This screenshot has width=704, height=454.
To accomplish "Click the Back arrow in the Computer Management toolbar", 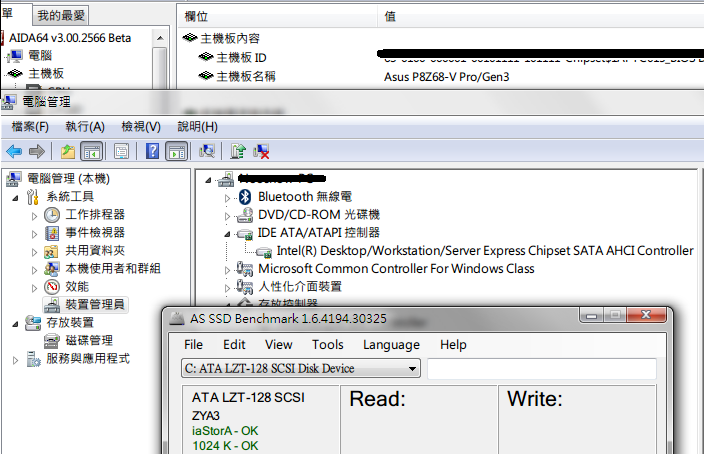I will click(14, 151).
